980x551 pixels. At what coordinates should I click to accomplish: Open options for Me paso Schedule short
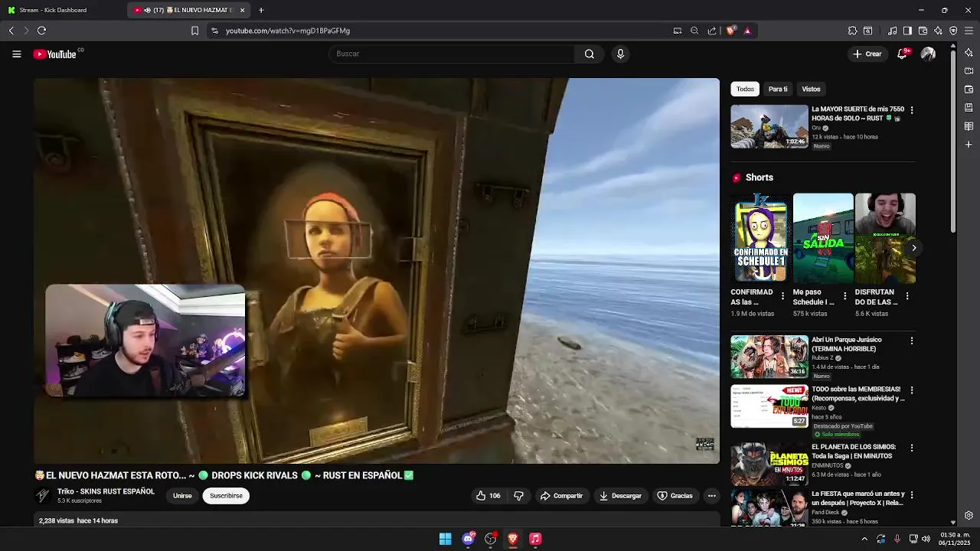point(844,296)
